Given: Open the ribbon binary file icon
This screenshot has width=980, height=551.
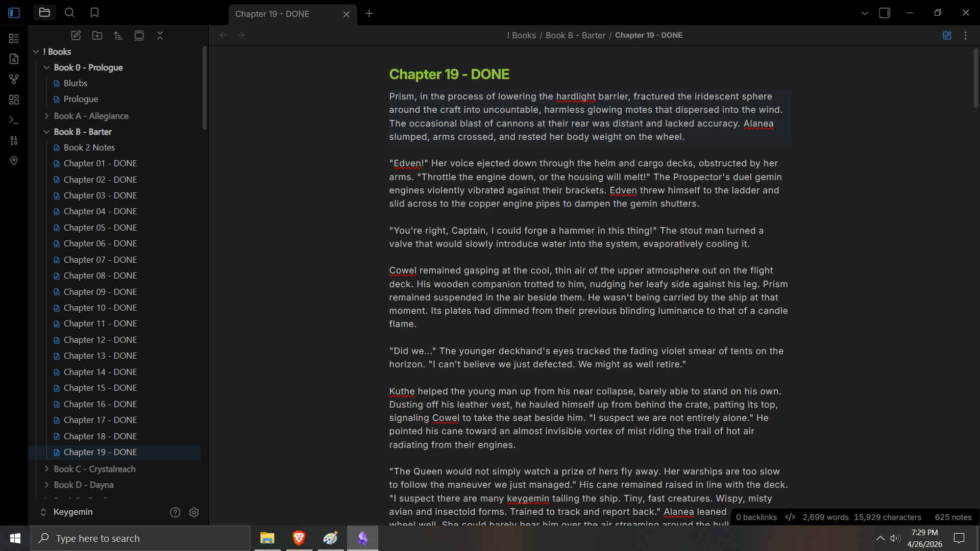Looking at the screenshot, I should pyautogui.click(x=14, y=140).
